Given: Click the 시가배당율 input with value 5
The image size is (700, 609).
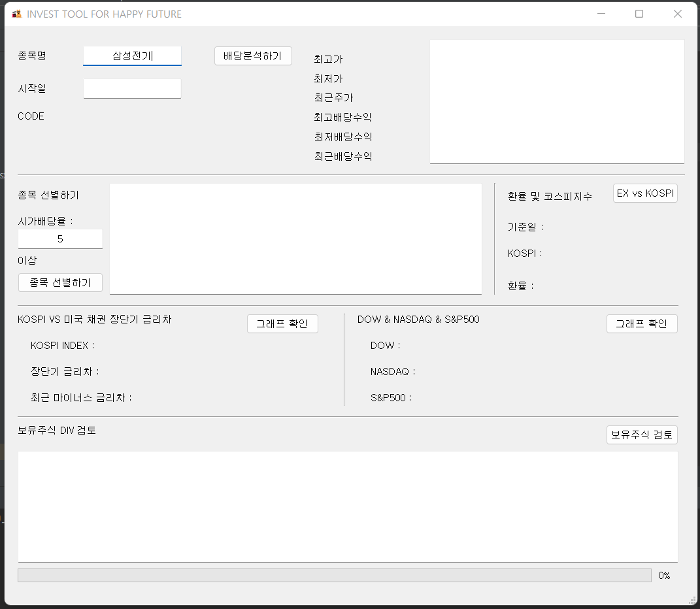Looking at the screenshot, I should coord(60,239).
